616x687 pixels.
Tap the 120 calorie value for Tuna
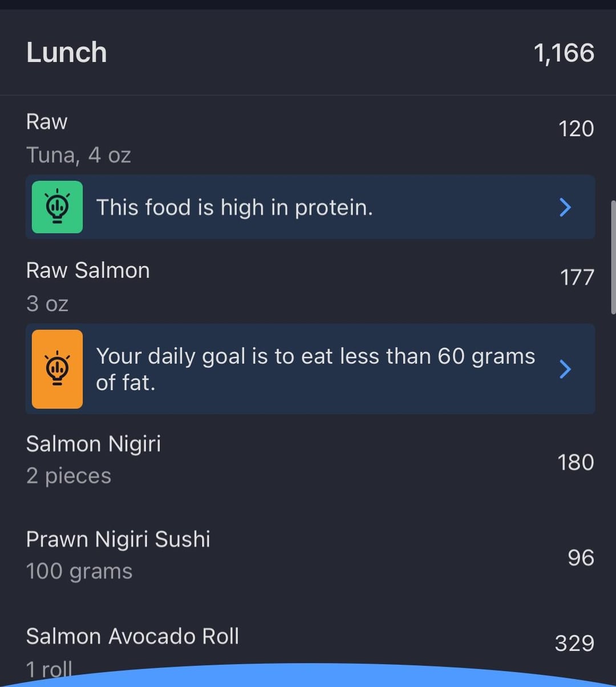tap(576, 129)
